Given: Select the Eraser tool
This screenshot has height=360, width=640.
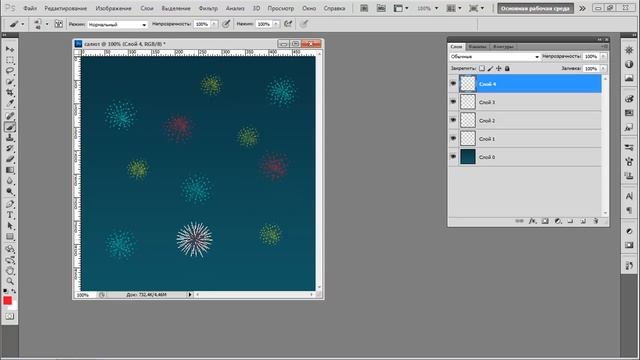Looking at the screenshot, I should coord(10,159).
